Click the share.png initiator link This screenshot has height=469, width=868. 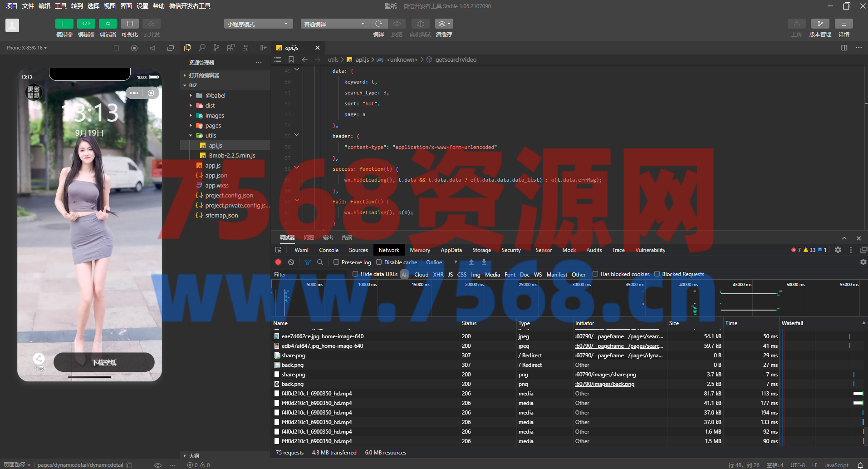click(x=606, y=375)
